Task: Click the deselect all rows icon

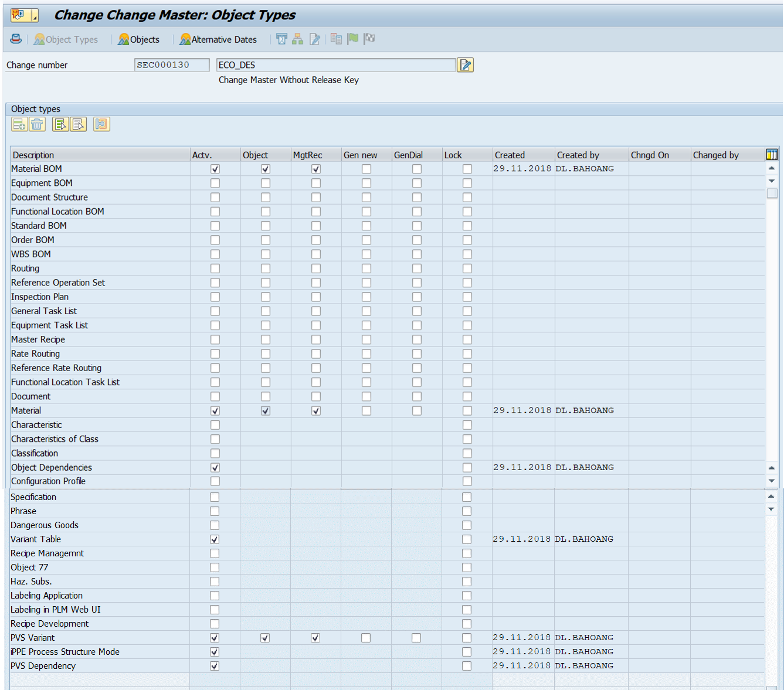Action: tap(79, 124)
